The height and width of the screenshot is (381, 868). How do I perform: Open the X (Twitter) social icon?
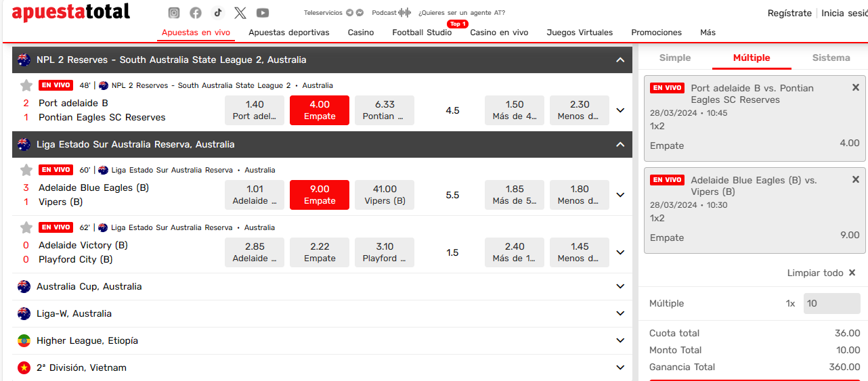240,13
